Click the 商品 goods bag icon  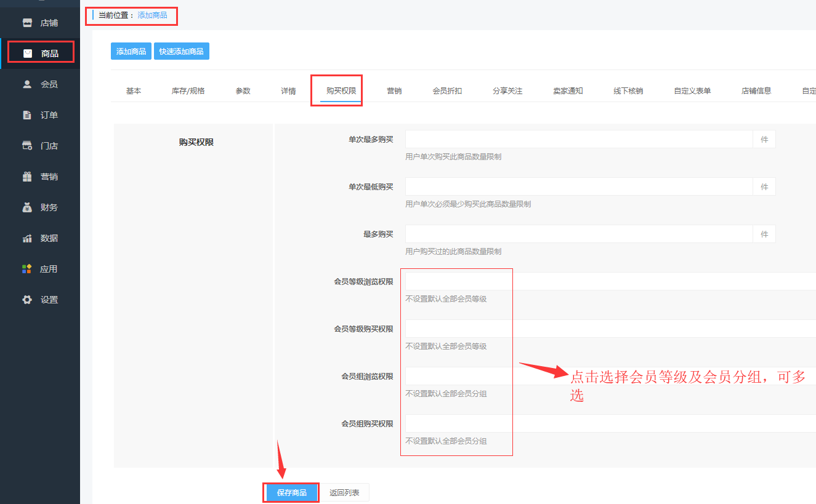pos(27,54)
